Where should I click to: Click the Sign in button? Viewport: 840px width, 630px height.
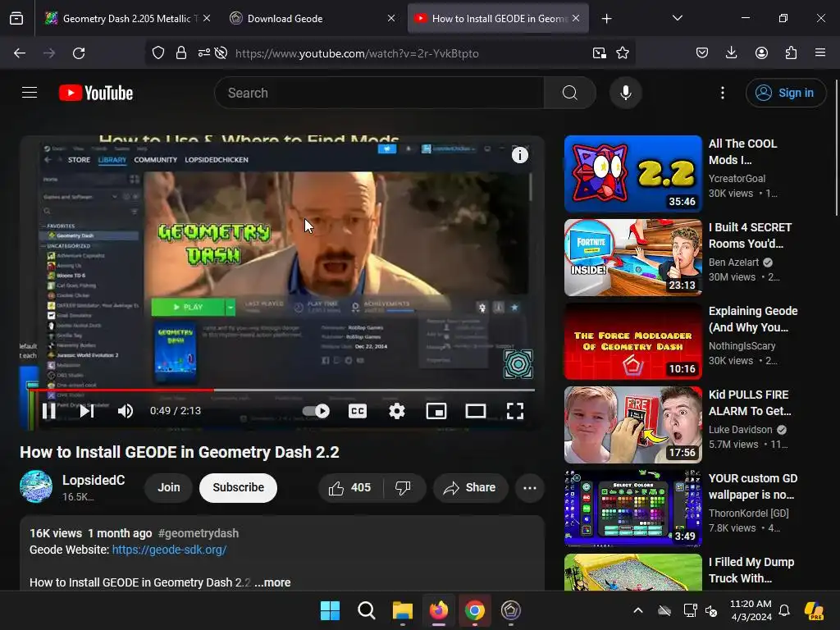point(786,94)
